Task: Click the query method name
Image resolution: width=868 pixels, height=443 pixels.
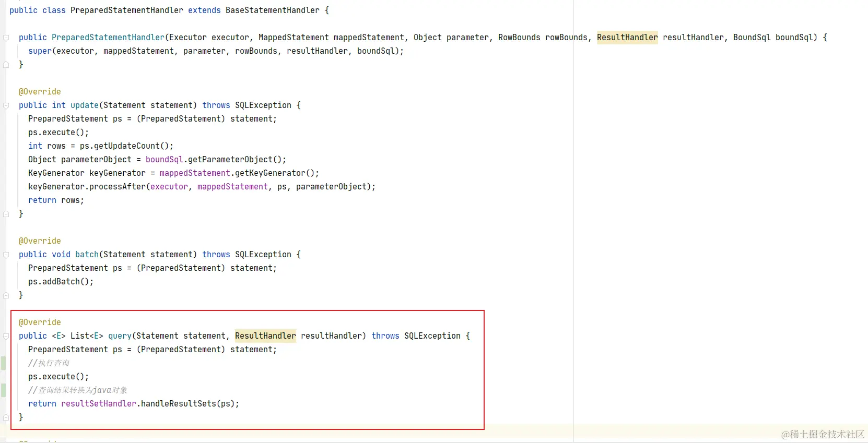Action: pos(120,336)
